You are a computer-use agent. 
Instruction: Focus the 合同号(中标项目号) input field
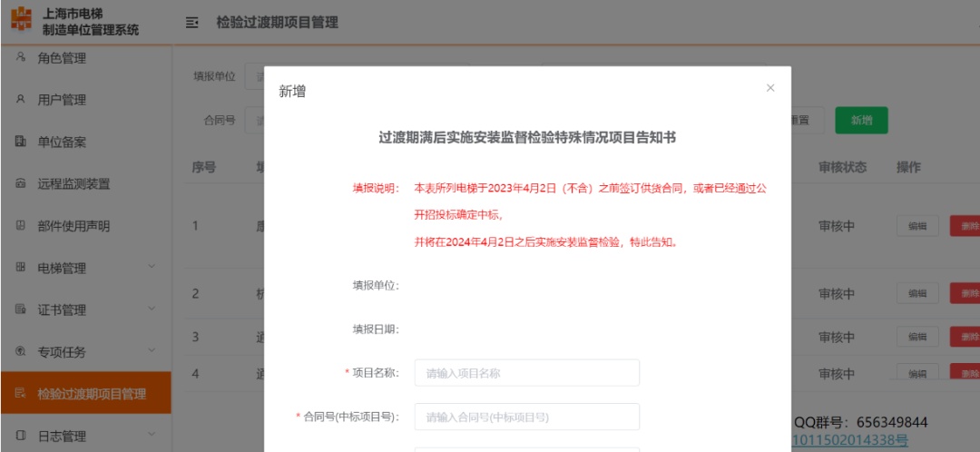pos(527,417)
